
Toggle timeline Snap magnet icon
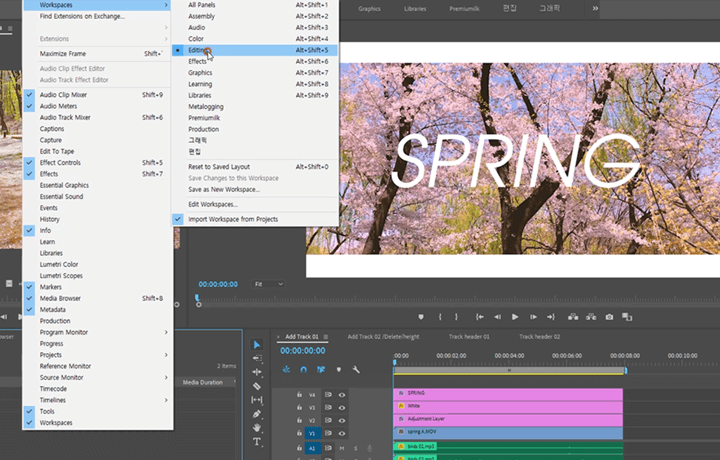pos(304,370)
